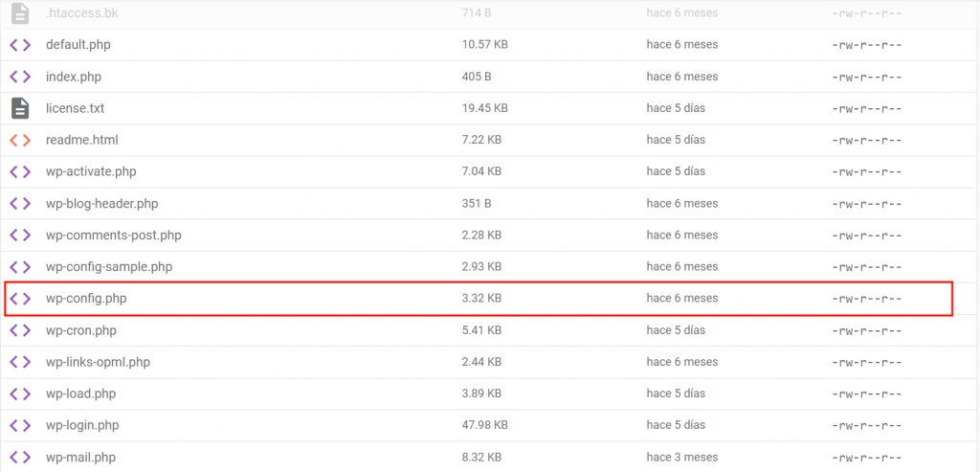
Task: Click the permissions text of wp-config.php
Action: (867, 299)
